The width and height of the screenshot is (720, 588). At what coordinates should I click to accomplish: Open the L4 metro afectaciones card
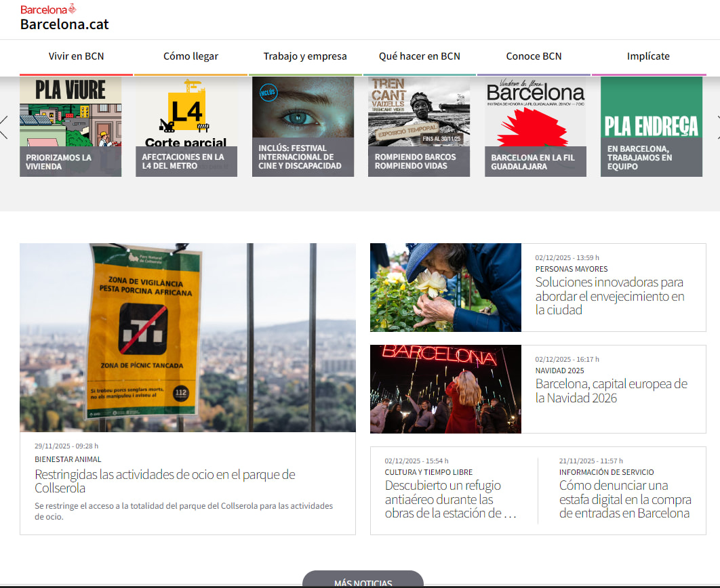tap(186, 127)
